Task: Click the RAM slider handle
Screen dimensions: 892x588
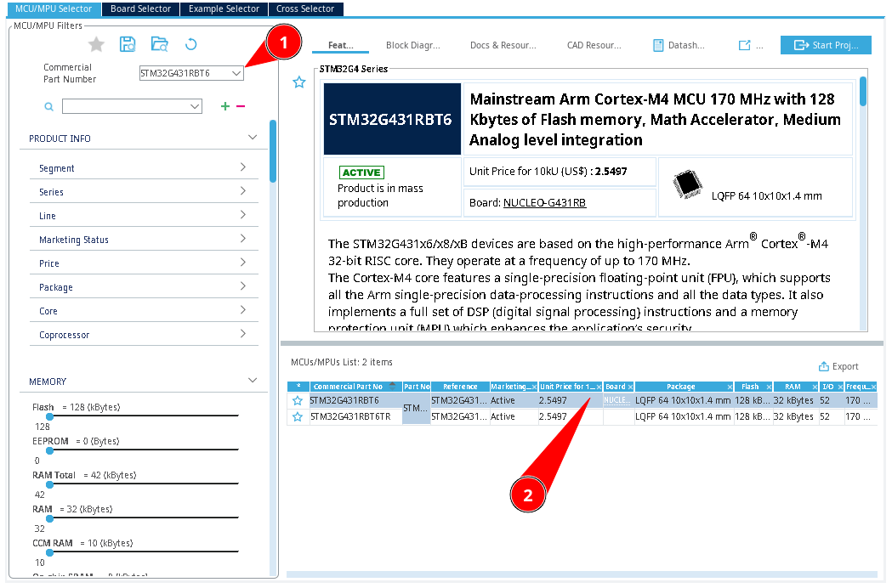Action: (49, 518)
